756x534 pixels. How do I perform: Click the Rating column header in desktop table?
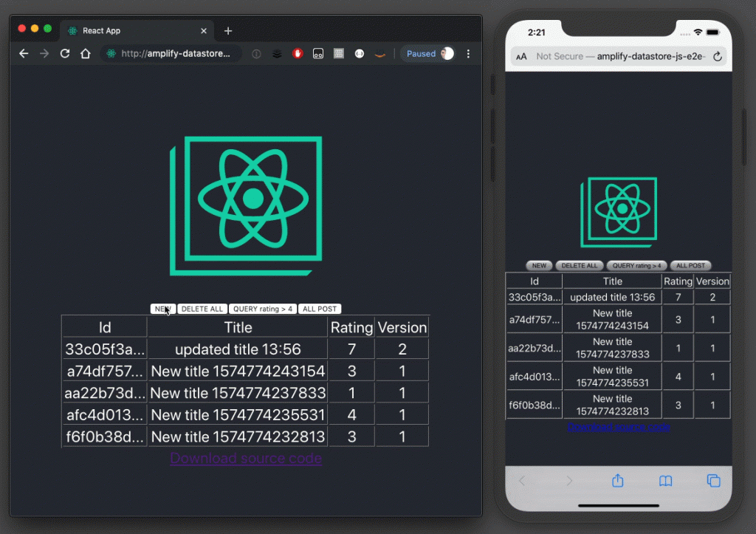point(351,327)
